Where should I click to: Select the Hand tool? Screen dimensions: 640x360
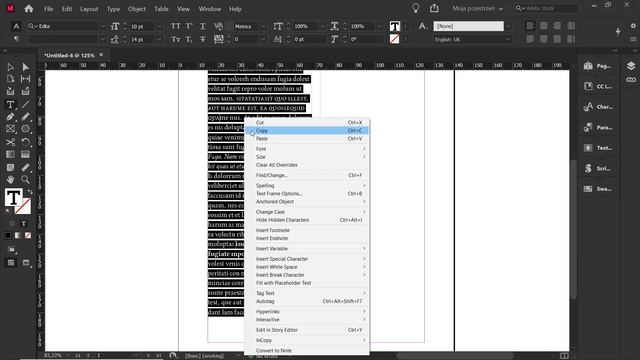click(x=10, y=179)
